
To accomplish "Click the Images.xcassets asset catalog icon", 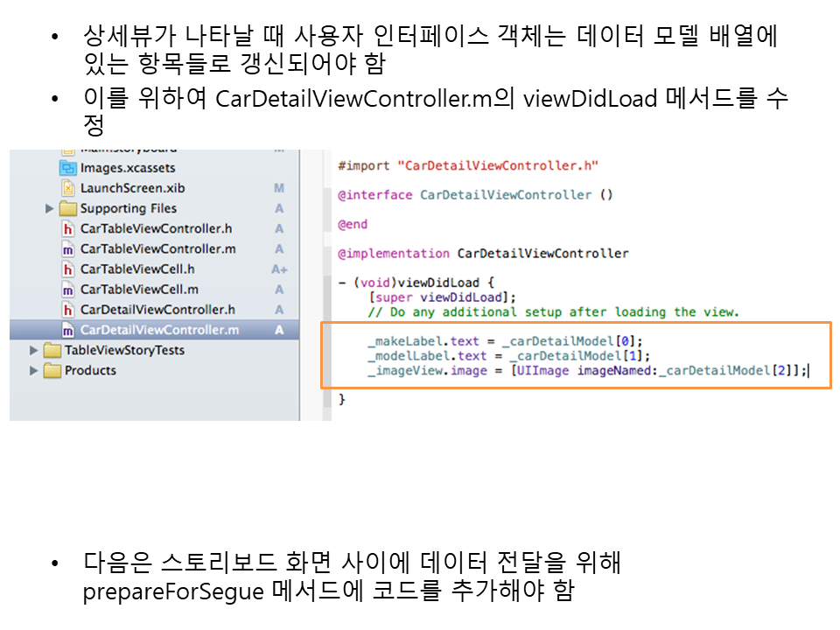I will tap(67, 168).
